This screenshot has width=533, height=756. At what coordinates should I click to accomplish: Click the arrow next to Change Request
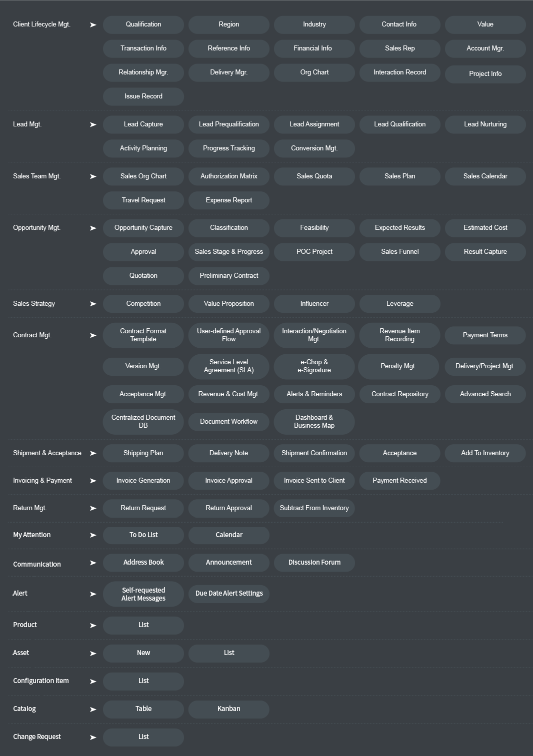coord(93,737)
